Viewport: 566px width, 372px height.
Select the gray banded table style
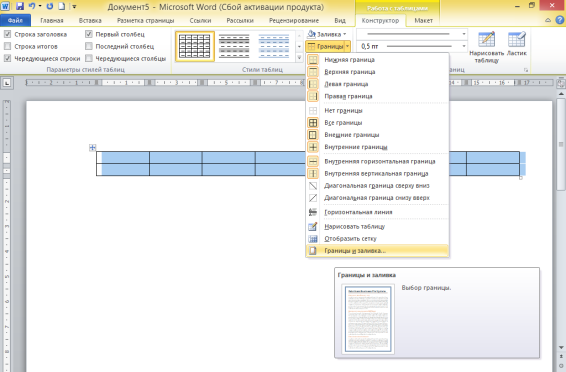tap(234, 46)
